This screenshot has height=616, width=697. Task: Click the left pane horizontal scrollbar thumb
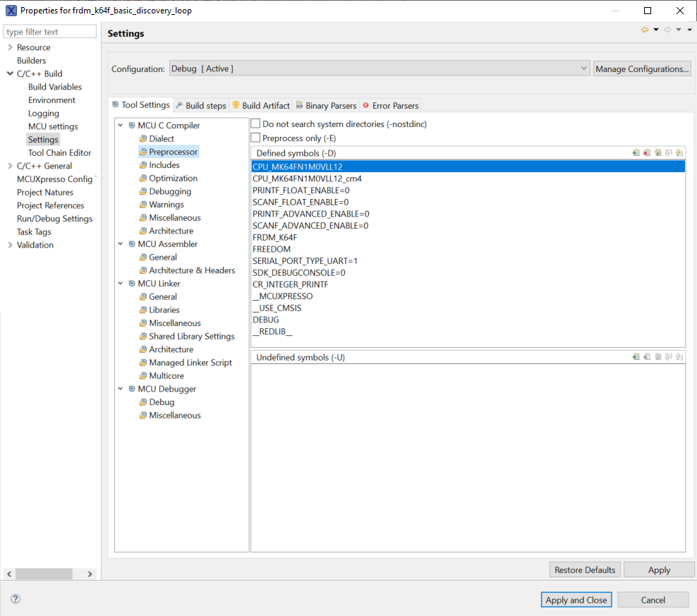44,574
